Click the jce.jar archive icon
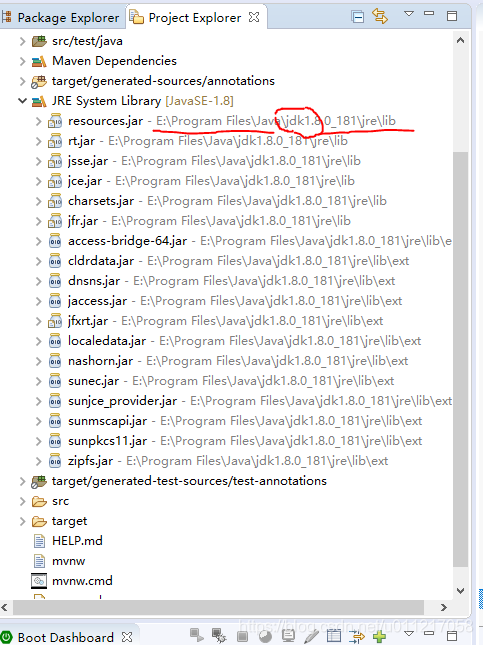 pos(55,181)
